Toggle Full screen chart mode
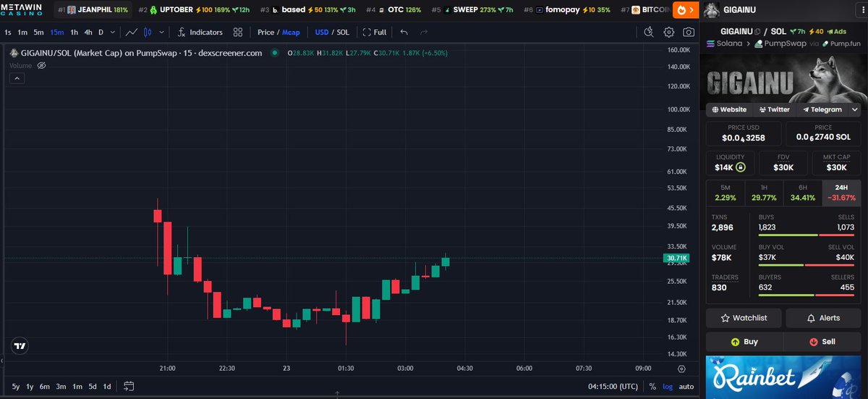Viewport: 868px width, 399px height. 375,32
